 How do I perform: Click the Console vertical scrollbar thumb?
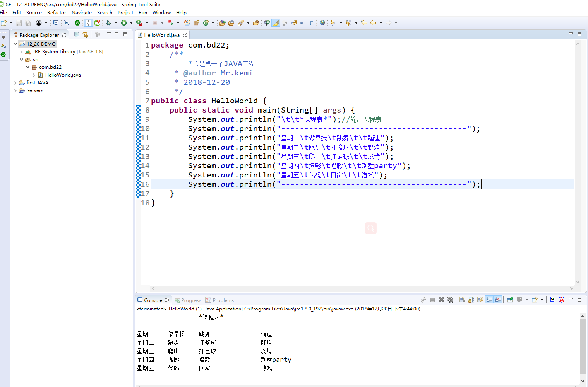click(x=583, y=346)
